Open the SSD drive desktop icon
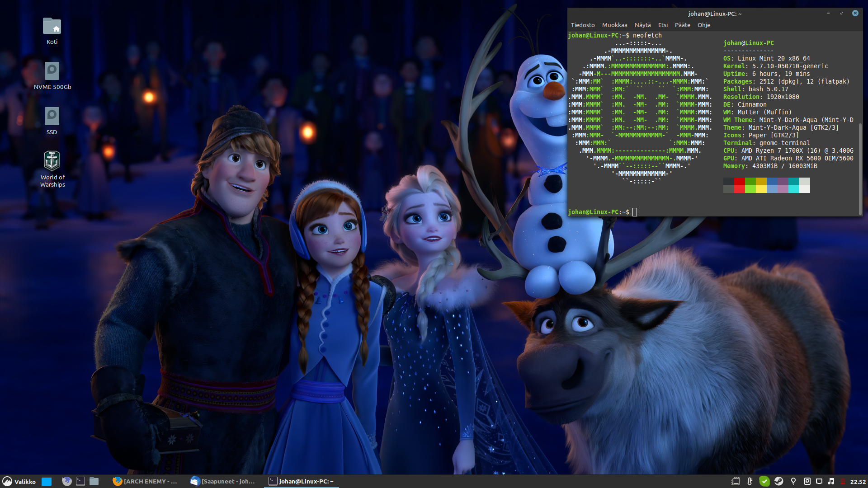868x488 pixels. point(52,117)
